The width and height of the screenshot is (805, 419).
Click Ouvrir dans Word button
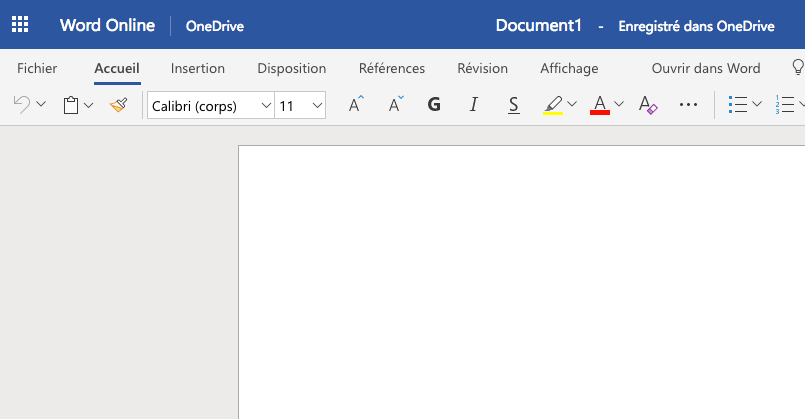pos(706,68)
